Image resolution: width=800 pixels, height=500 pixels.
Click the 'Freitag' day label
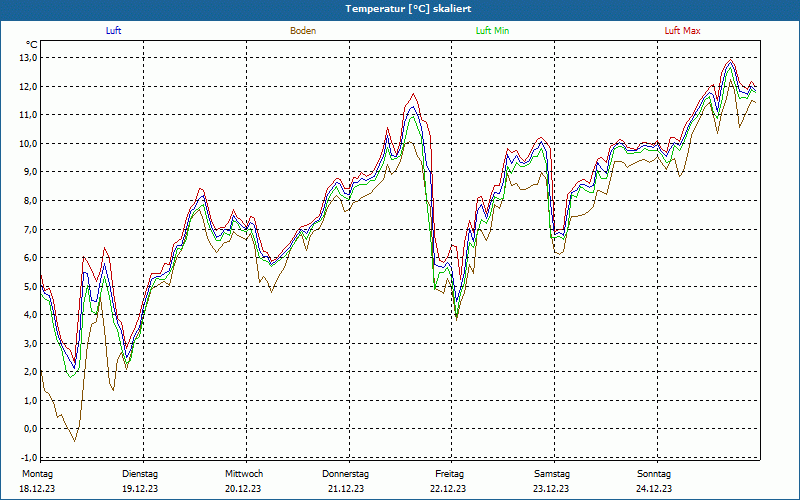pos(449,474)
